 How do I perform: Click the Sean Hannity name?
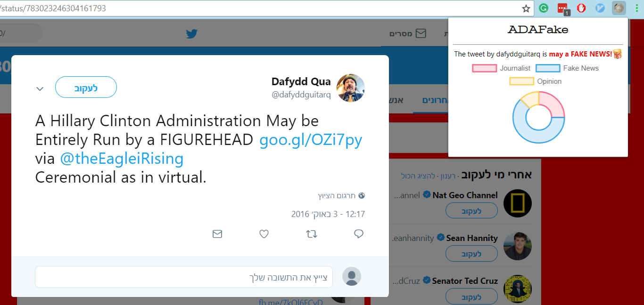point(472,238)
